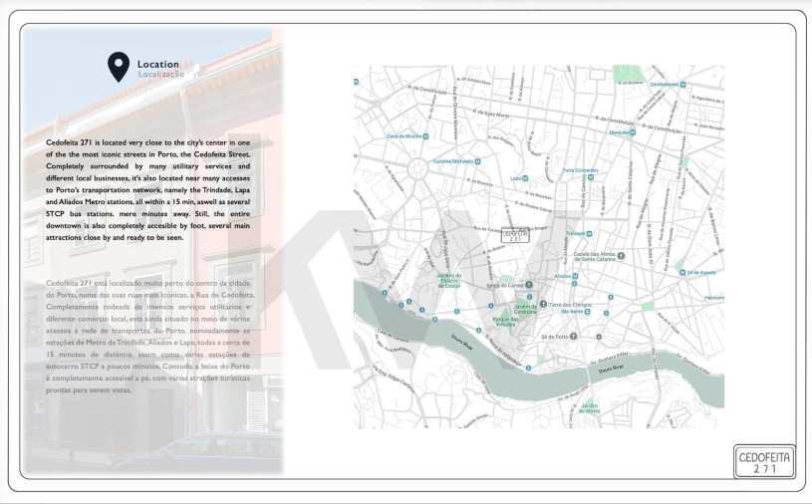The width and height of the screenshot is (812, 504).
Task: Click the Cedofeita 271 marker on the map
Action: click(515, 236)
